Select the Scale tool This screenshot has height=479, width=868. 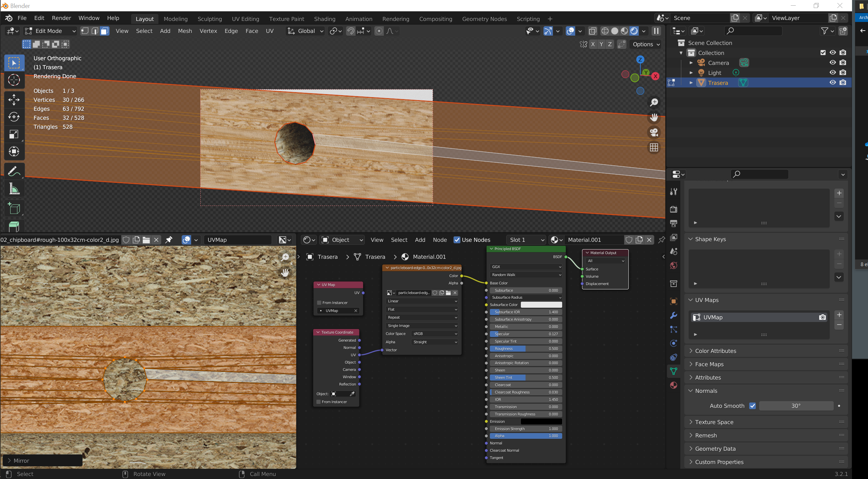tap(14, 134)
